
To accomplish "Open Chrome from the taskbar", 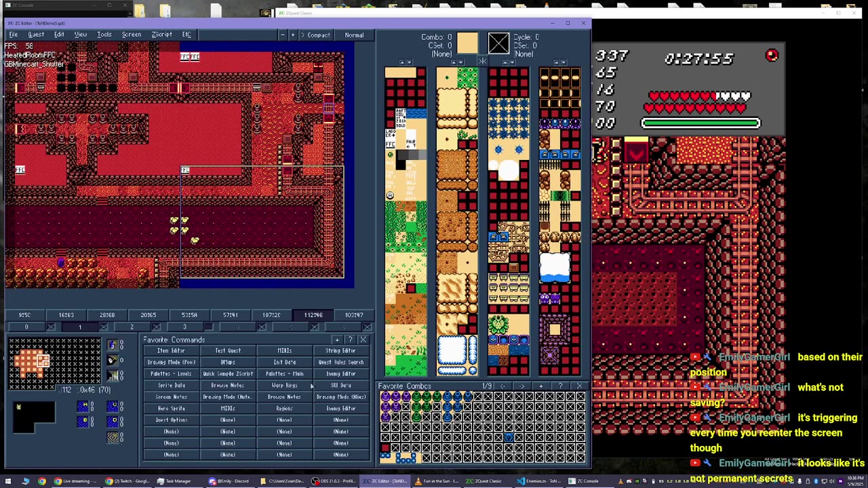I will click(41, 481).
